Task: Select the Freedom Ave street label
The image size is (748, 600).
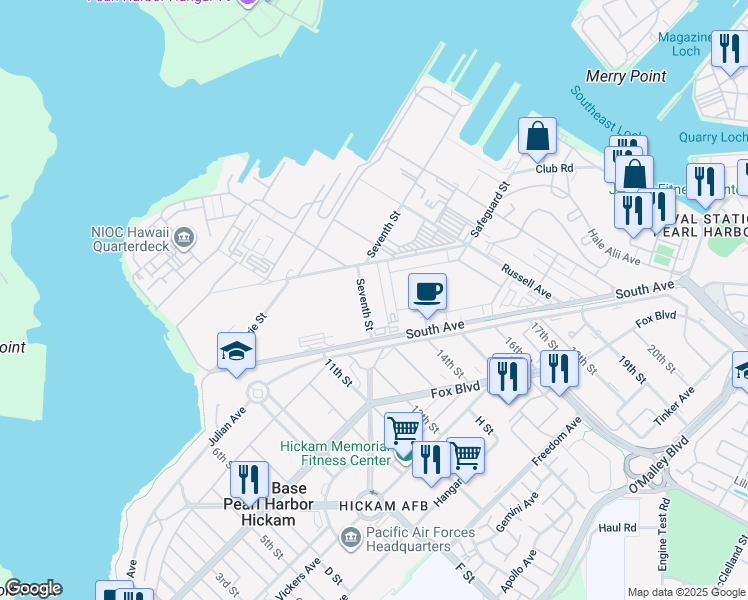Action: click(556, 442)
